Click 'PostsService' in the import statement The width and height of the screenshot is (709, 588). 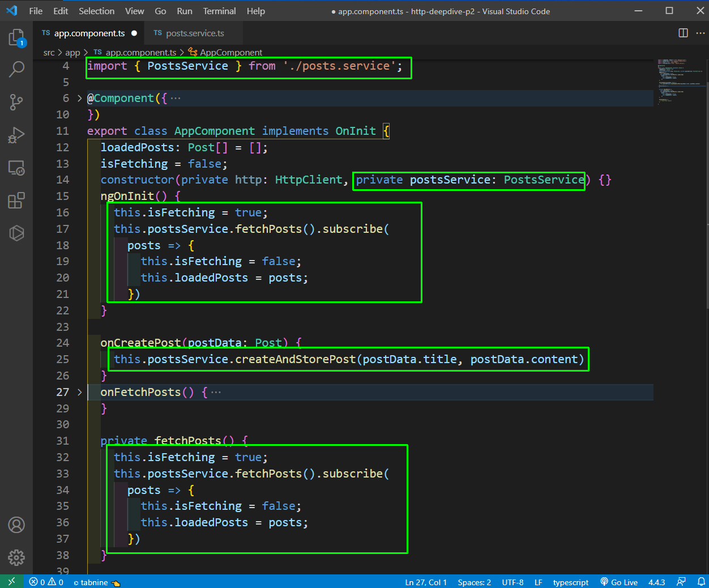click(x=187, y=66)
